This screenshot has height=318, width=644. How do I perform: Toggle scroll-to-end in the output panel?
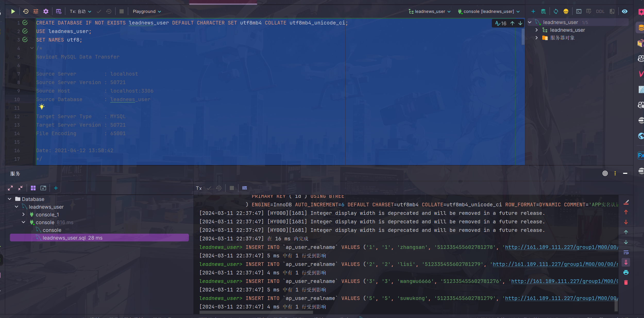tap(626, 262)
